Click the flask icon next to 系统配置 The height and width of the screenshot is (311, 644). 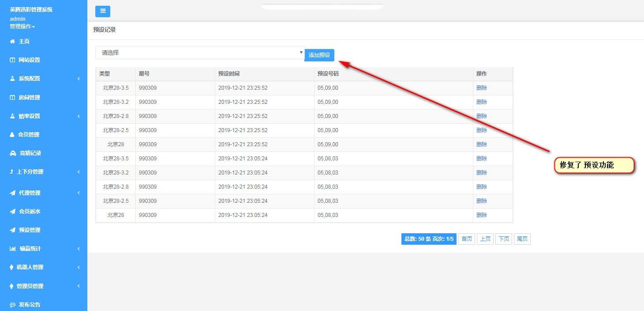[x=12, y=79]
